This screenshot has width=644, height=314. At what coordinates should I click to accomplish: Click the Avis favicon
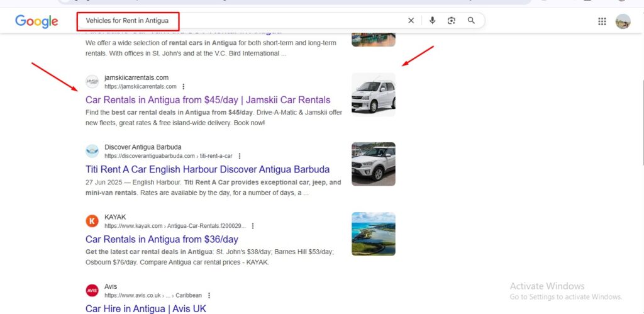pyautogui.click(x=92, y=291)
